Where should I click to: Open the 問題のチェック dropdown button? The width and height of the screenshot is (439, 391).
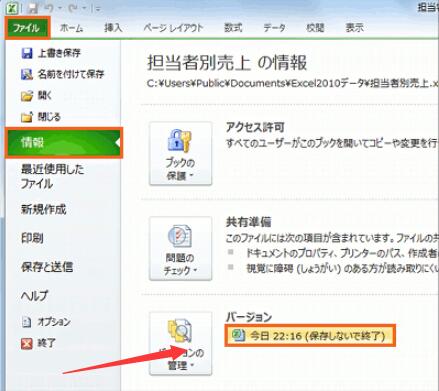[180, 248]
